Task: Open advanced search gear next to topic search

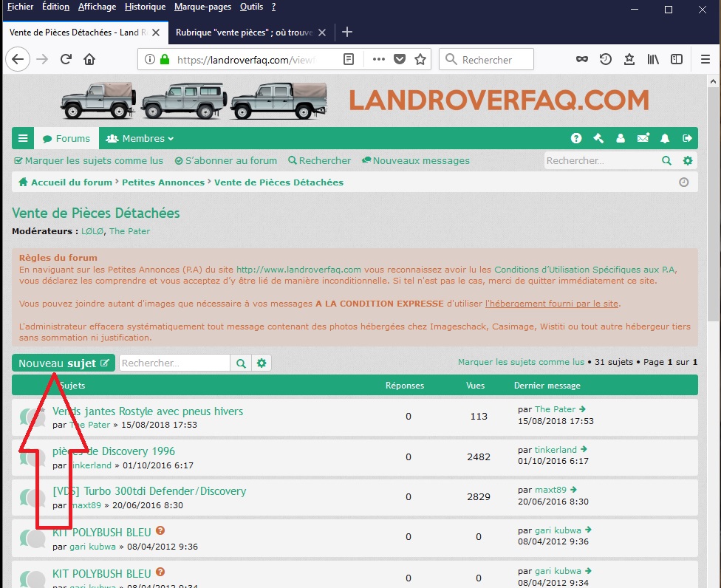Action: [262, 363]
